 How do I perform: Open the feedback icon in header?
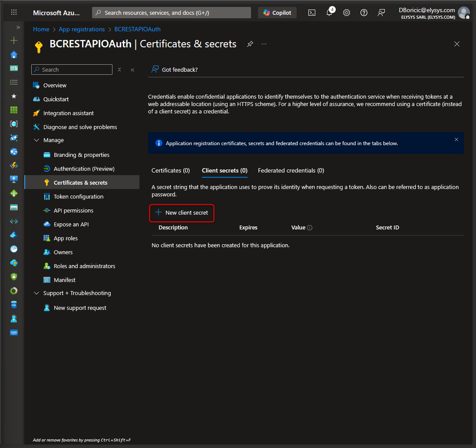tap(381, 13)
